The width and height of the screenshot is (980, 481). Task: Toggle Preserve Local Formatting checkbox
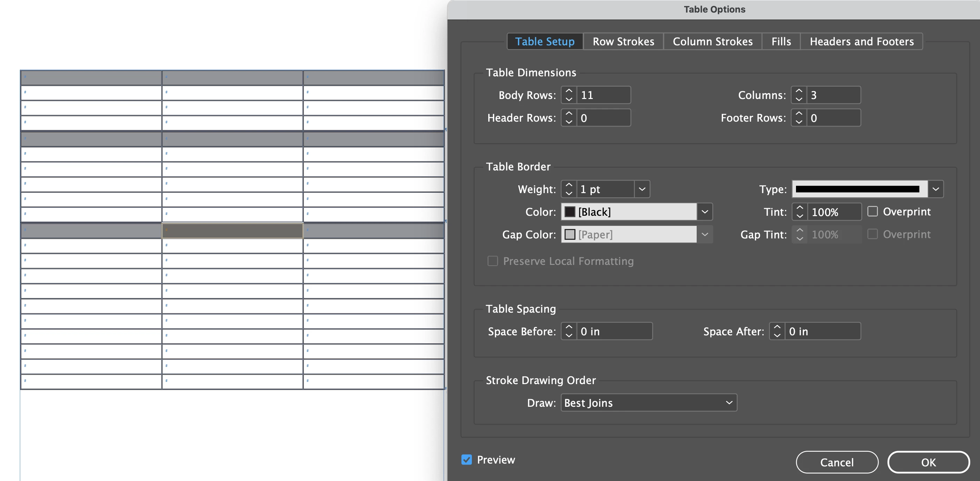pyautogui.click(x=493, y=261)
